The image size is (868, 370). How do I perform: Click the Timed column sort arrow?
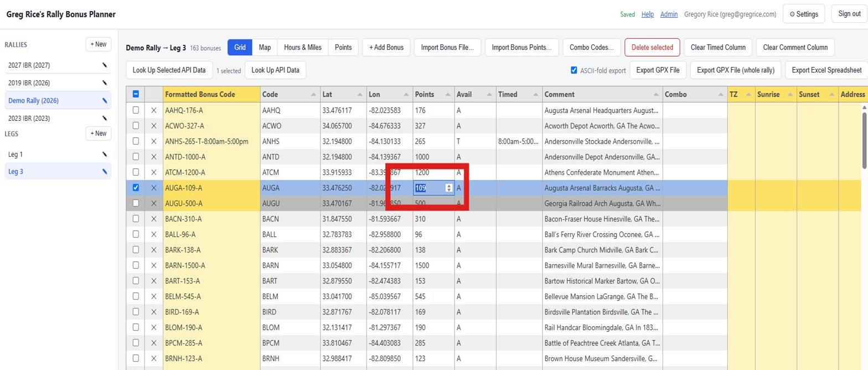coord(536,95)
